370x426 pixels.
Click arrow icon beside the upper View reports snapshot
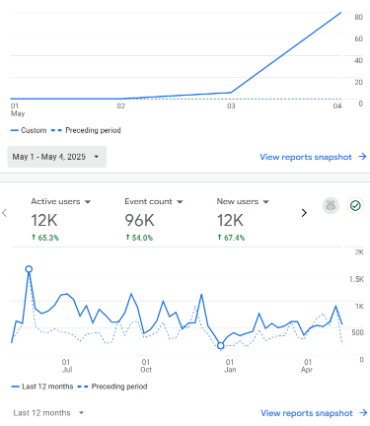(x=362, y=157)
